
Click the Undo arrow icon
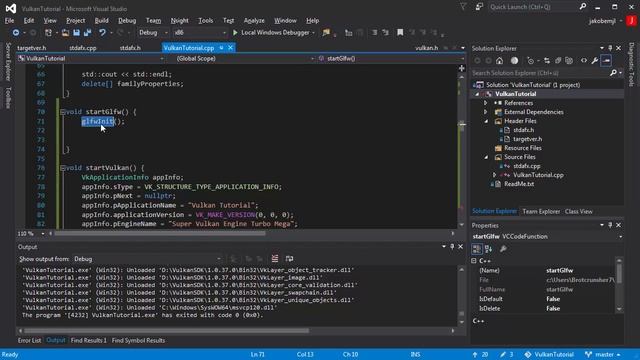[102, 33]
